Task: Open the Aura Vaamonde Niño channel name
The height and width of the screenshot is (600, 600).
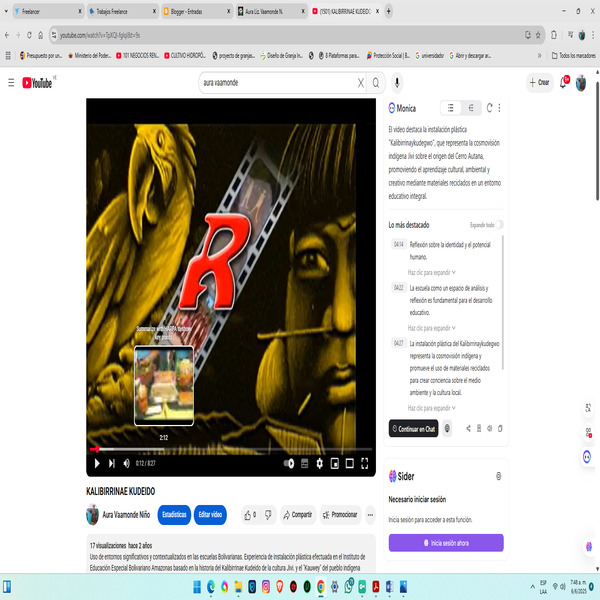Action: 126,515
